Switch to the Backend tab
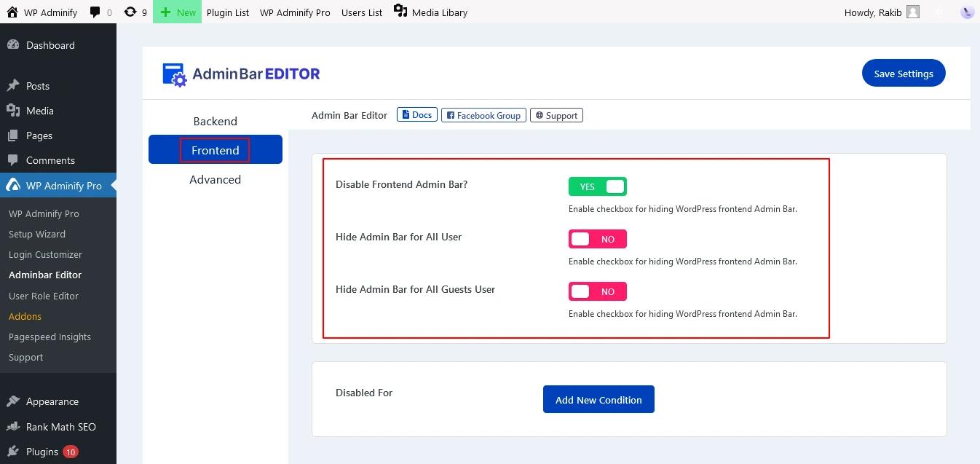Viewport: 980px width, 464px height. (215, 121)
